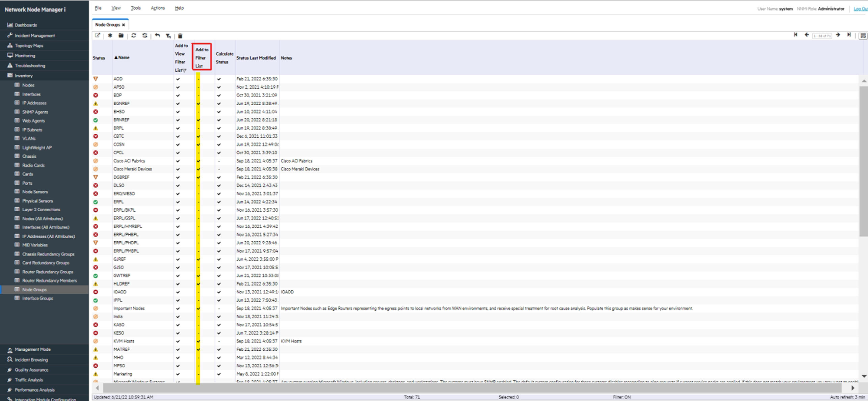Screen dimensions: 868x401
Task: Open selected node group in new window
Action: point(97,35)
